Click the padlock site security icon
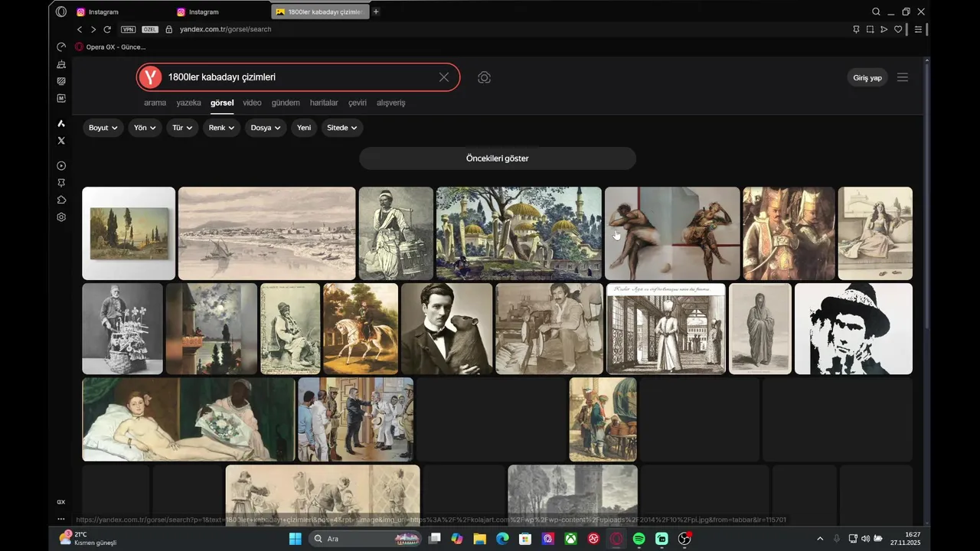The height and width of the screenshot is (551, 980). (169, 29)
